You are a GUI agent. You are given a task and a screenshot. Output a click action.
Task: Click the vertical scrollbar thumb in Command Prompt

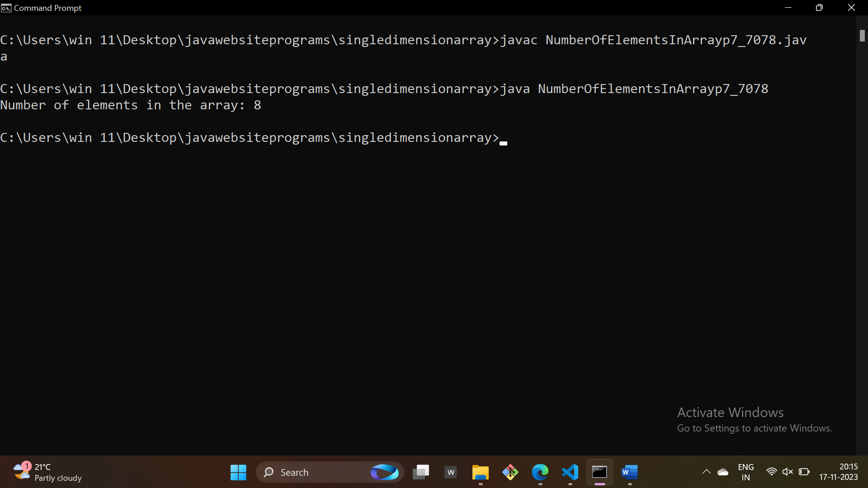[x=862, y=36]
